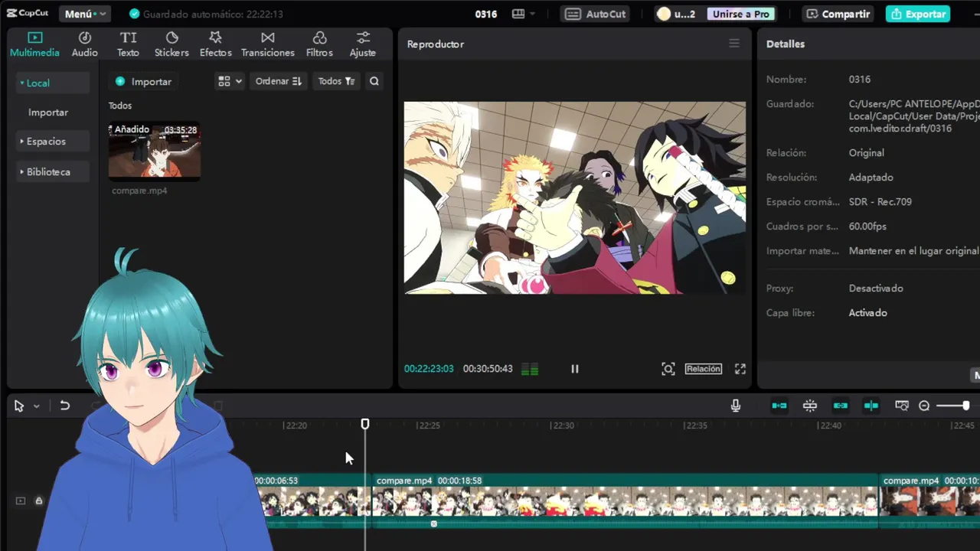Open the Todos filter dropdown

point(336,81)
